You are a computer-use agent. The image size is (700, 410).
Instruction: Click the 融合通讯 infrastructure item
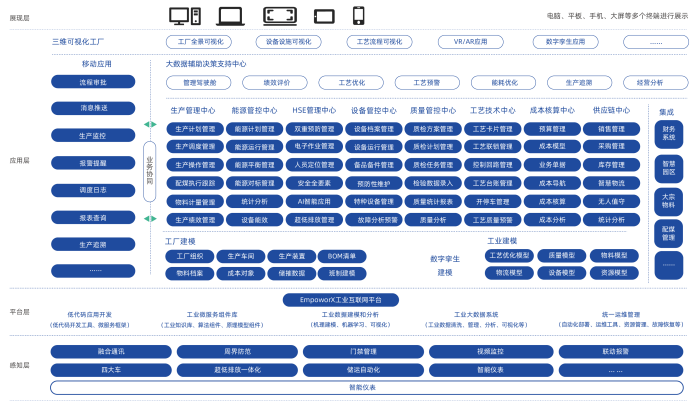point(111,351)
